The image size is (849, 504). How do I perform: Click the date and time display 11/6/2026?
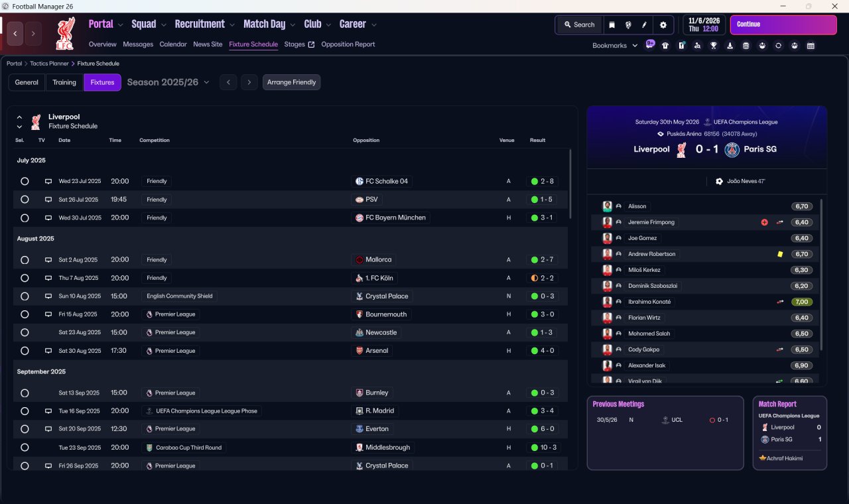704,25
